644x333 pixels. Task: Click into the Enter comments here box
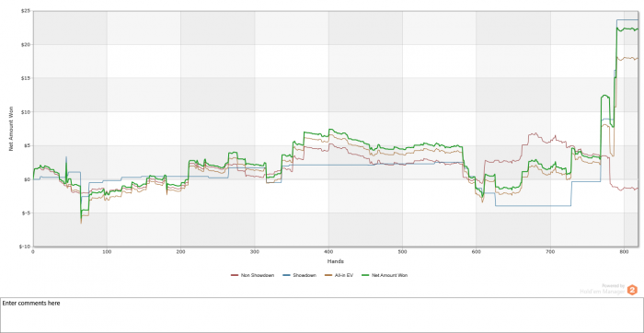point(322,316)
